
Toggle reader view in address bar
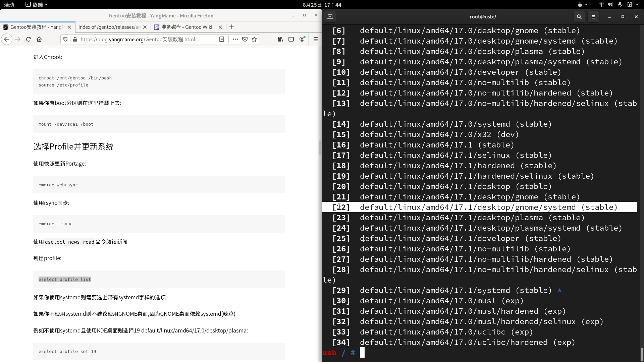pos(222,39)
